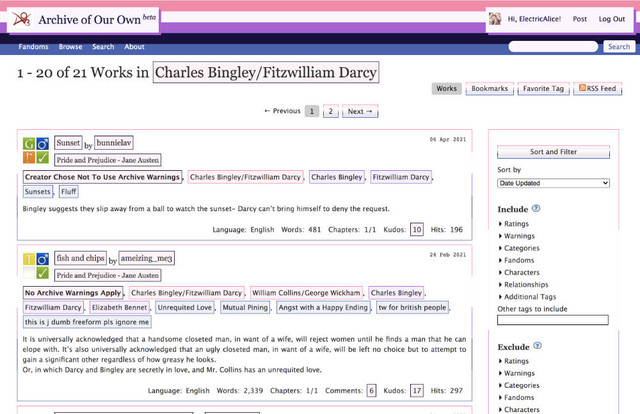The image size is (640, 414).
Task: Click the Other tags to include field
Action: click(553, 320)
